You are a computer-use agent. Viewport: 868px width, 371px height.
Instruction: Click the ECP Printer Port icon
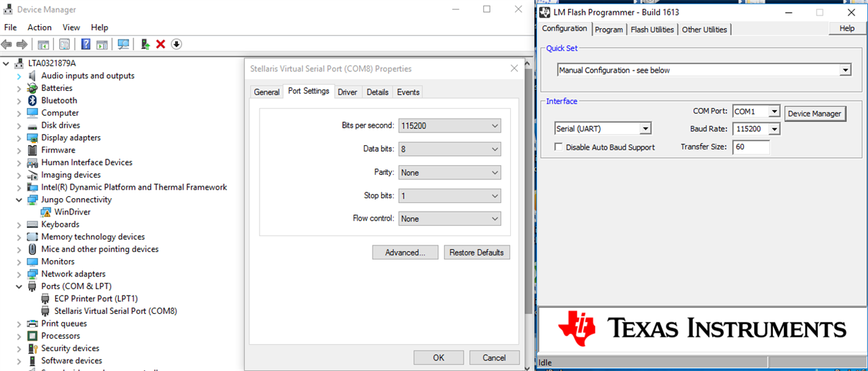[x=46, y=298]
